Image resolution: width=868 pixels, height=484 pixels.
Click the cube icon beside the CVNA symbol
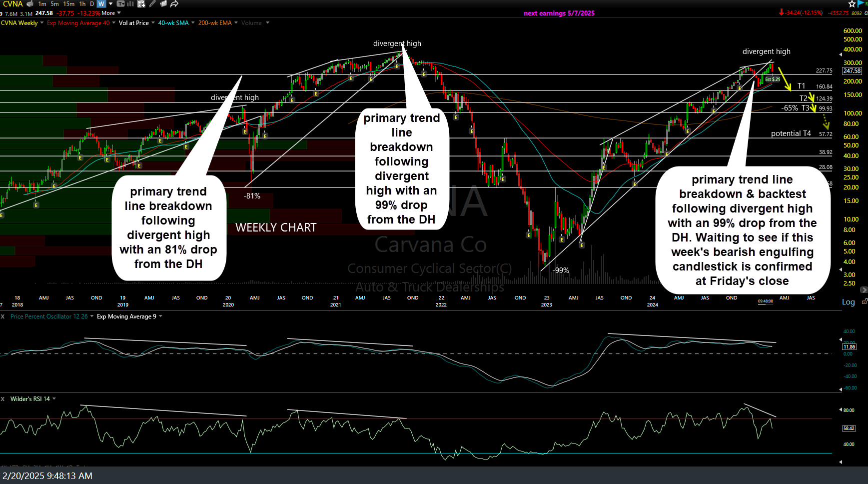point(29,3)
